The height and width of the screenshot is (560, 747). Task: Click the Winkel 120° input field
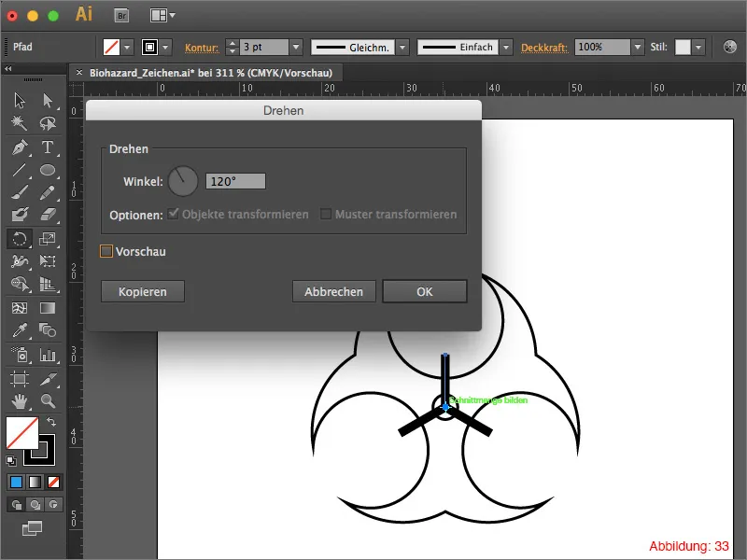(x=235, y=181)
